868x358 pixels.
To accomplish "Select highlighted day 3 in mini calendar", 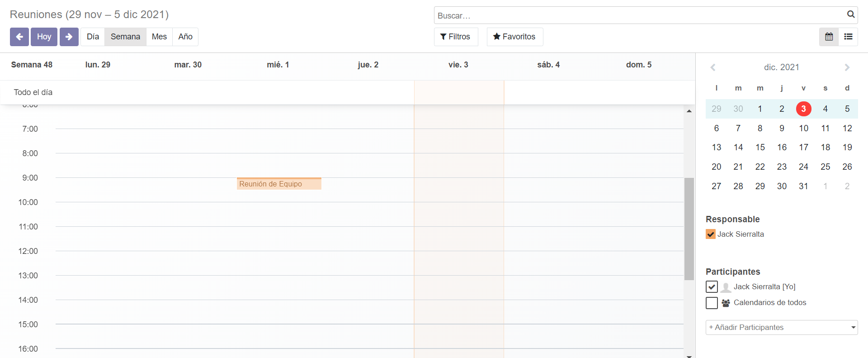I will click(x=803, y=109).
